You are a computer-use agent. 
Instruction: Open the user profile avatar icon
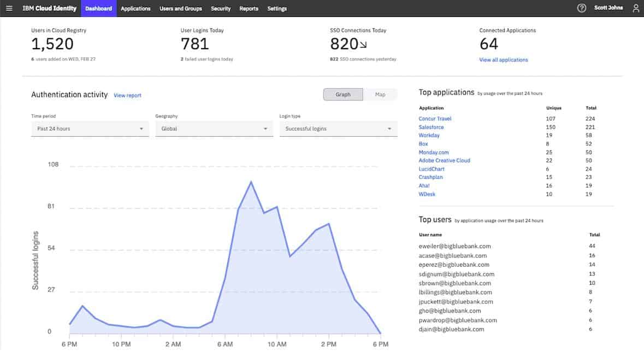(x=636, y=8)
